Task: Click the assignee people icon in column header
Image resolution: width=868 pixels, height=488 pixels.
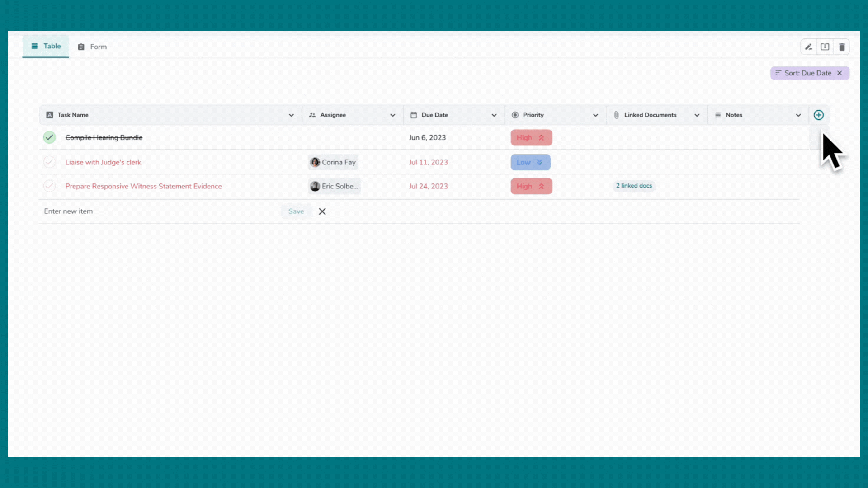Action: tap(312, 115)
